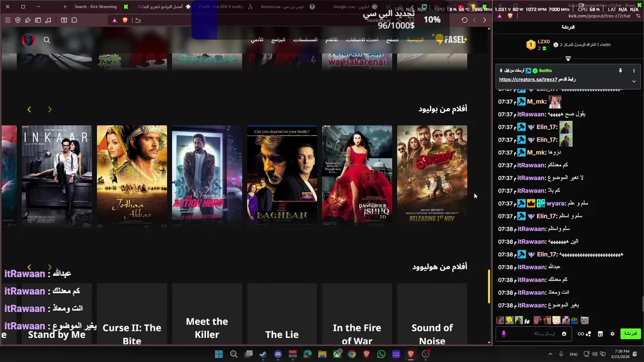644x362 pixels.
Task: Open the Jodhaa Akbar movie poster
Action: click(x=132, y=175)
